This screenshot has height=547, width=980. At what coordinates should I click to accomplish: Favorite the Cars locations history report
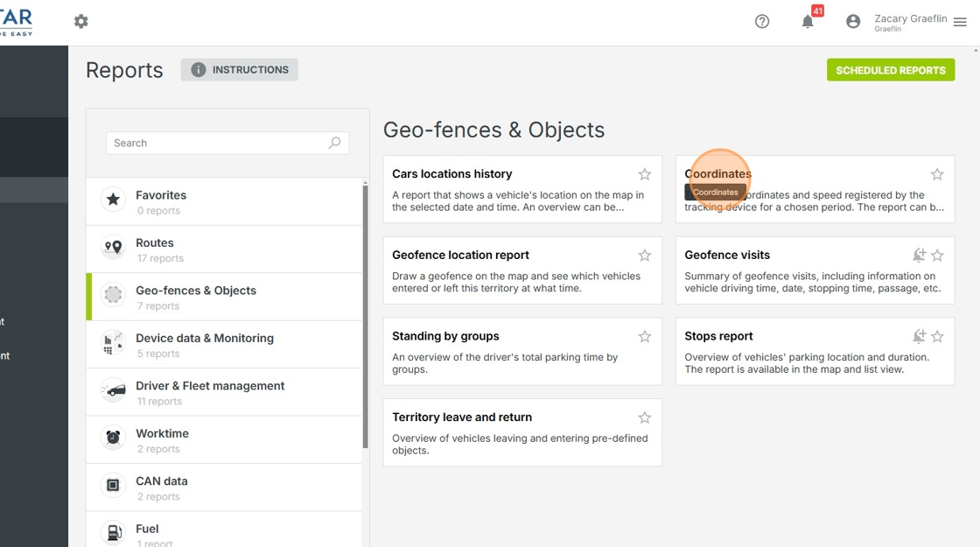645,174
